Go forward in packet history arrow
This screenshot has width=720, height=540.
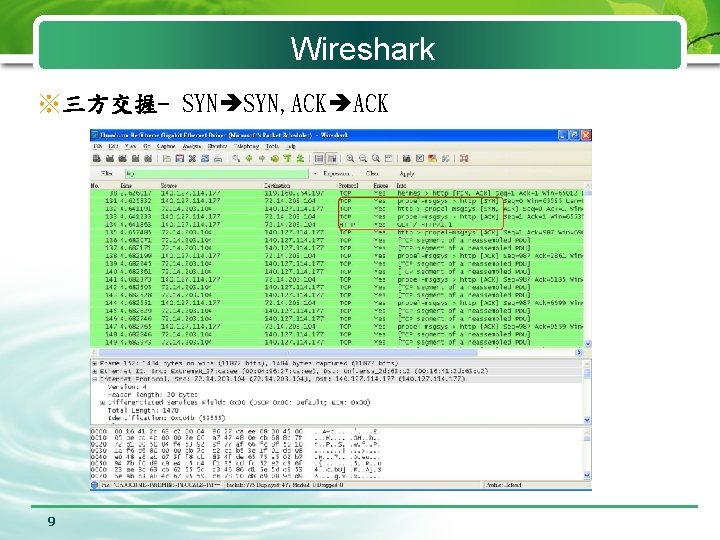pyautogui.click(x=262, y=158)
